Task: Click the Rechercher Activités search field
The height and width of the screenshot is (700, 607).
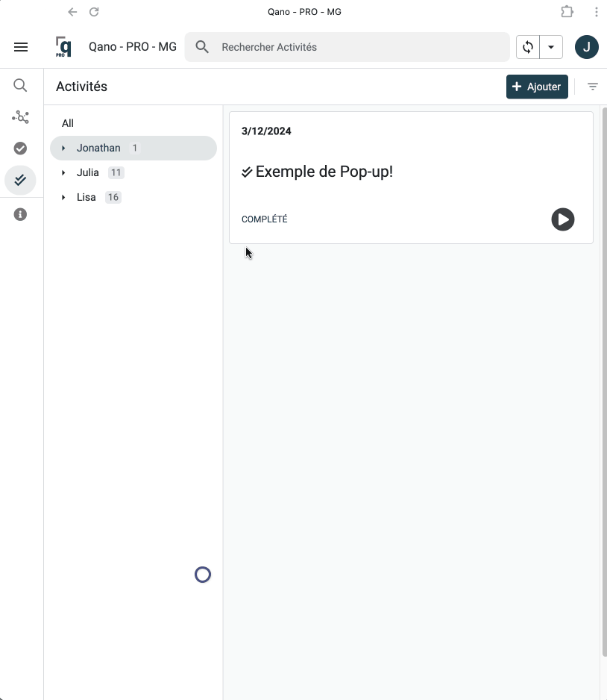Action: (358, 47)
